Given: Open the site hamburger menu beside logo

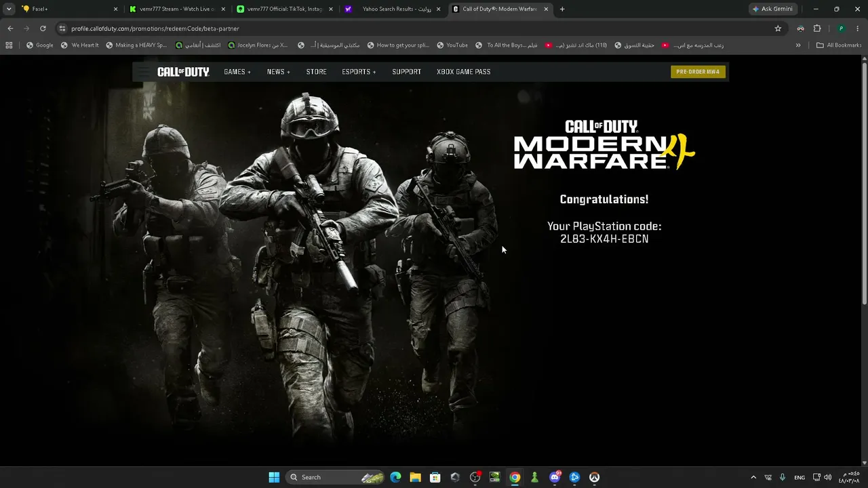Looking at the screenshot, I should tap(143, 72).
